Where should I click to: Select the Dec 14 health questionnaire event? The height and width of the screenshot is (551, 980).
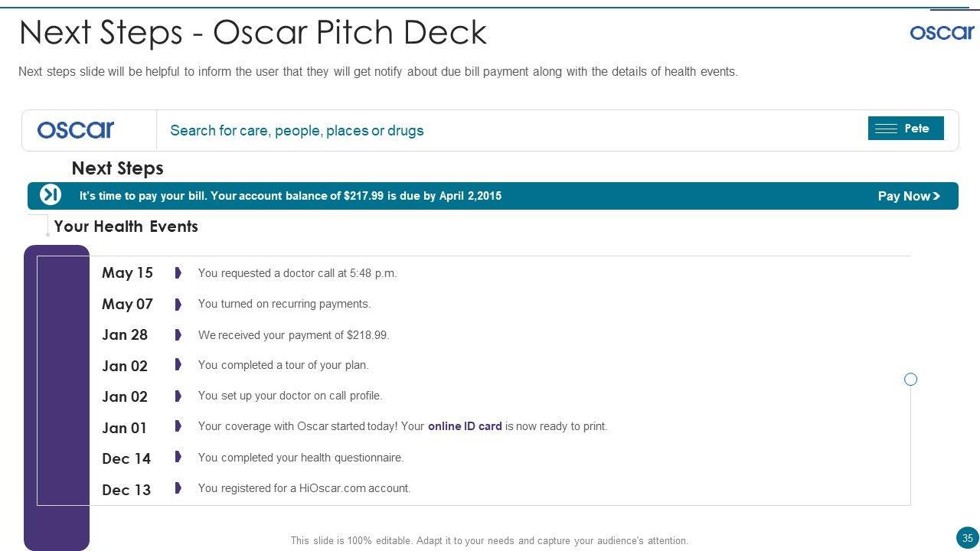[300, 458]
